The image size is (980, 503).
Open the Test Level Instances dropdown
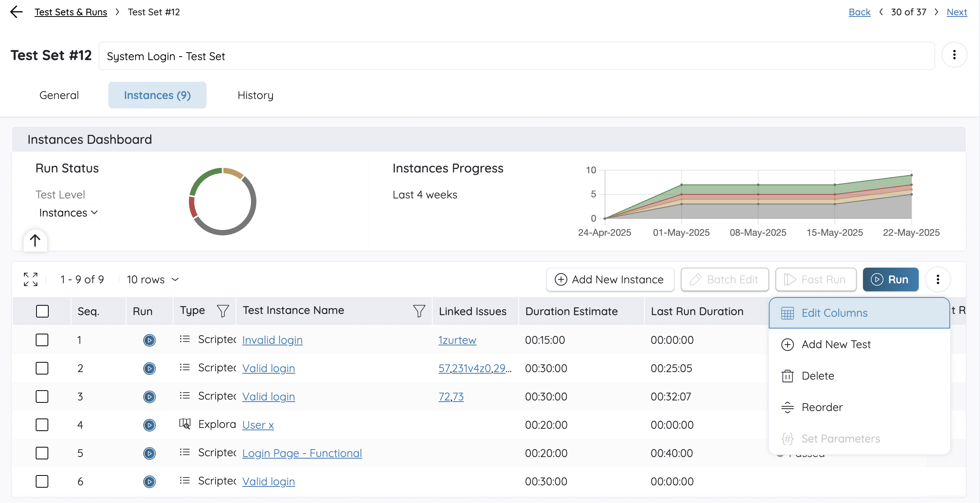[x=68, y=213]
